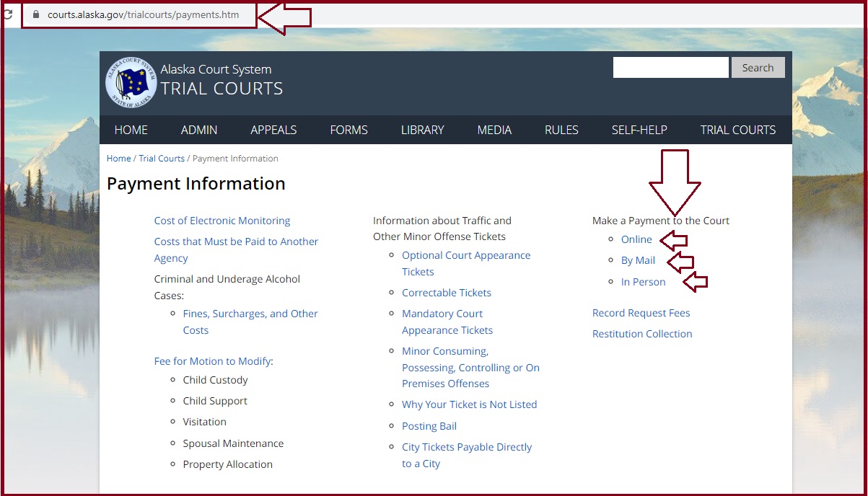
Task: Click the browser reload icon
Action: pyautogui.click(x=8, y=14)
